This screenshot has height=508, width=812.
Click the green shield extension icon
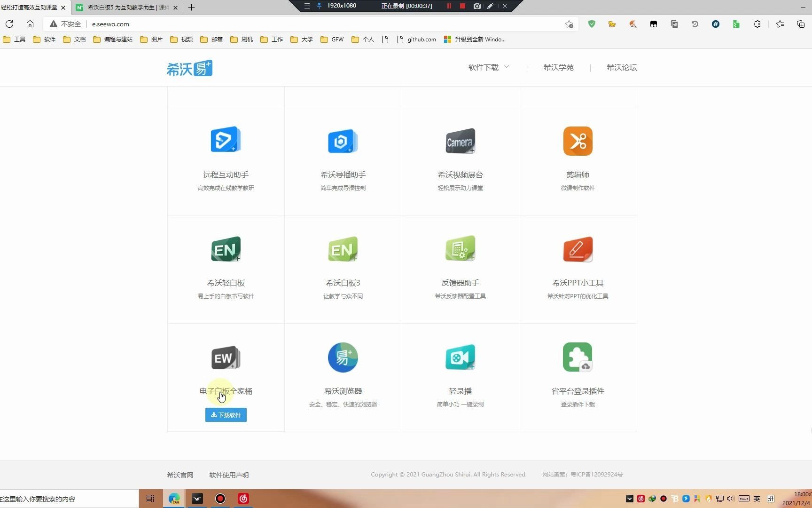coord(592,24)
